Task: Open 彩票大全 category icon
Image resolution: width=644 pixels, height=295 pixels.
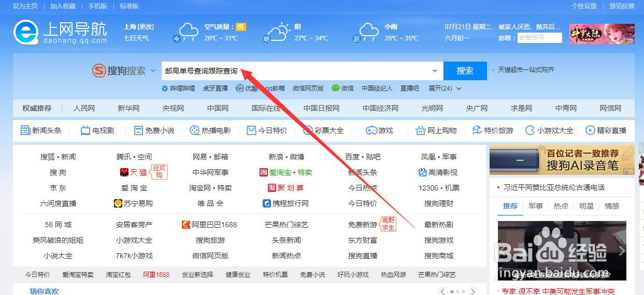Action: coord(308,130)
